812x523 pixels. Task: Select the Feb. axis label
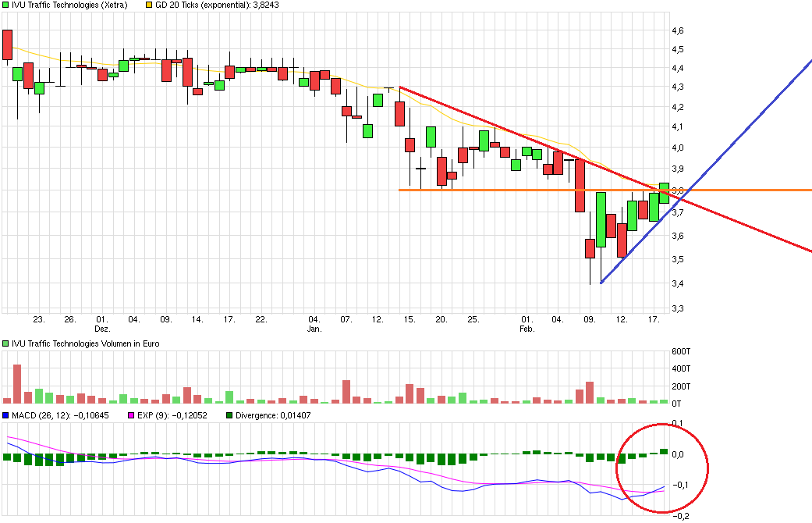(527, 329)
